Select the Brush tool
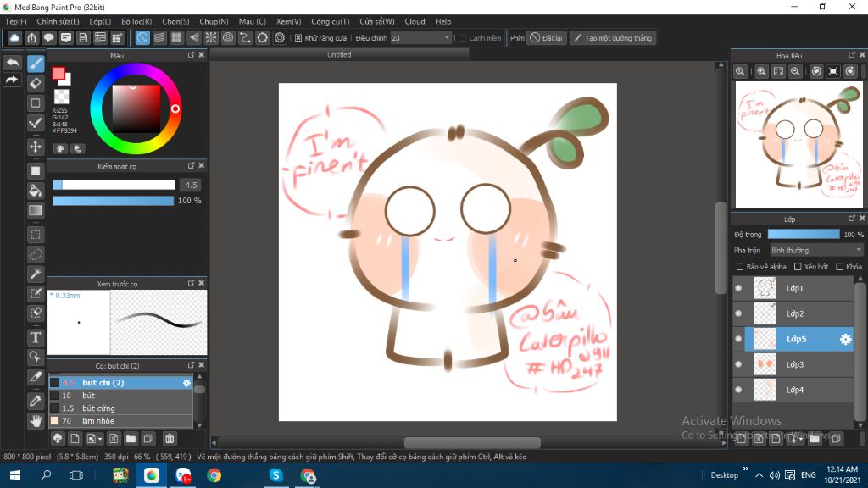Viewport: 868px width, 488px height. click(36, 64)
